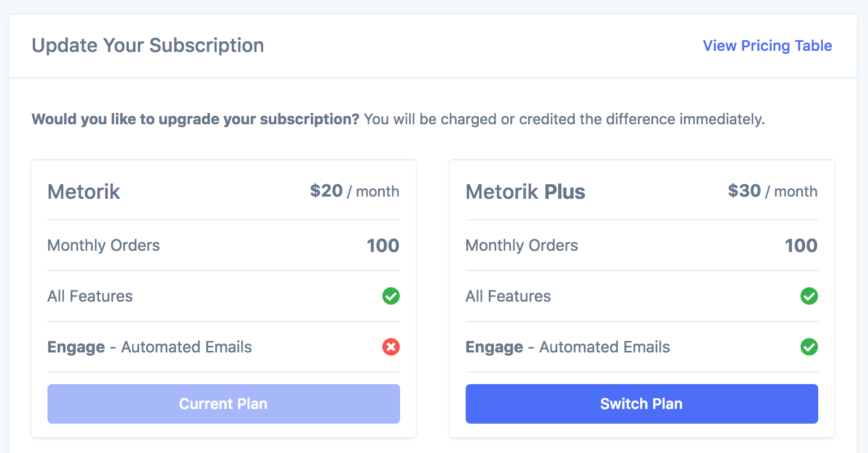Click the $30 / month price
The image size is (868, 453).
772,191
